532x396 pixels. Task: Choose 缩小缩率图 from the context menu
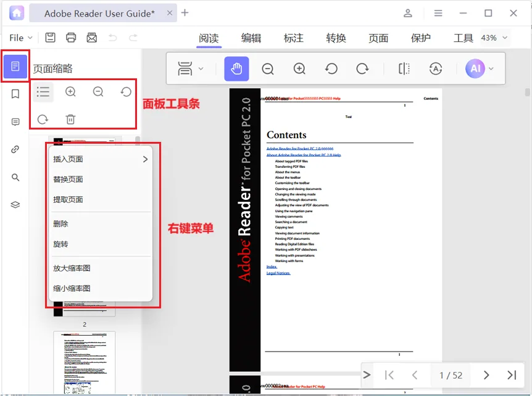(101, 289)
